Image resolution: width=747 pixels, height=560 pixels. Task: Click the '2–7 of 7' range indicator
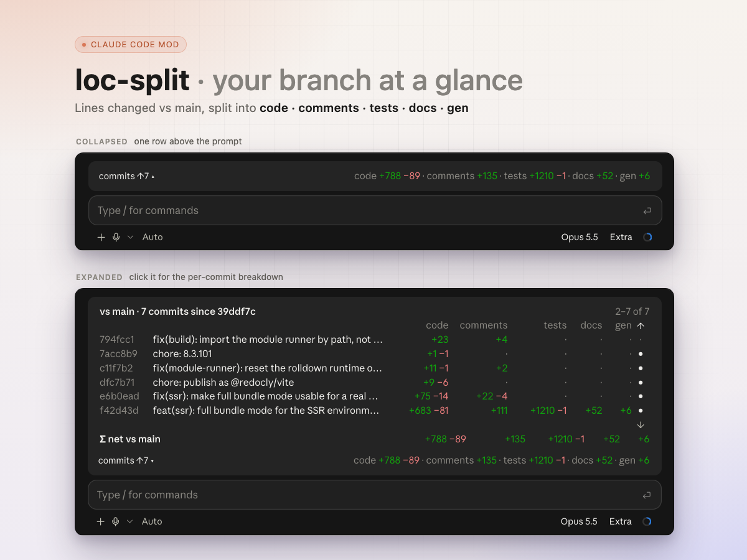click(x=632, y=312)
